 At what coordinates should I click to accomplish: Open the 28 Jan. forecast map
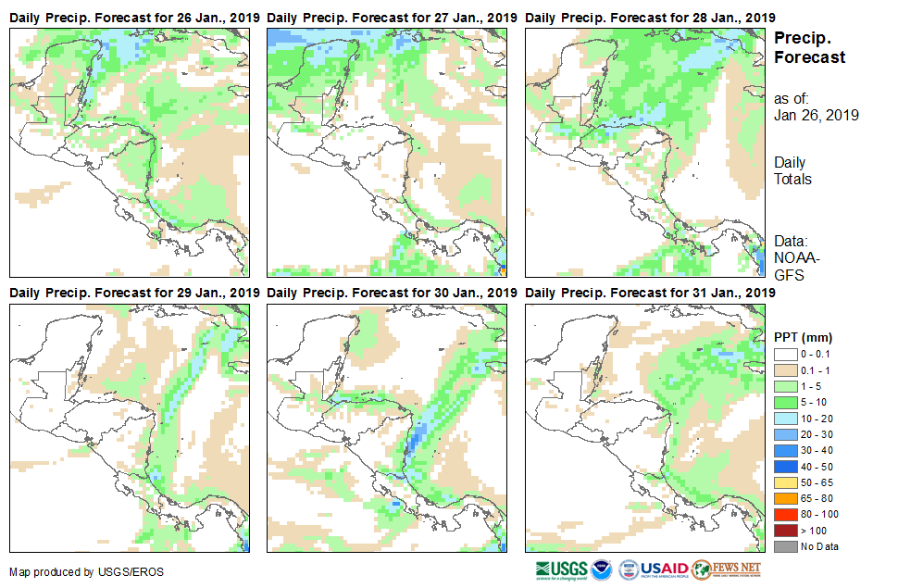click(645, 152)
